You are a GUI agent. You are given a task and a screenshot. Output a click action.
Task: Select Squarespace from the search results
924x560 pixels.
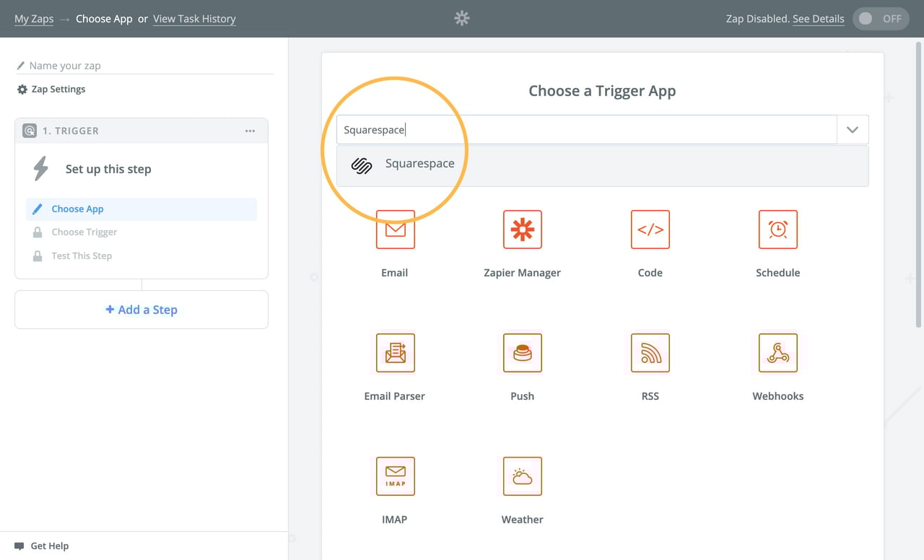tap(419, 163)
